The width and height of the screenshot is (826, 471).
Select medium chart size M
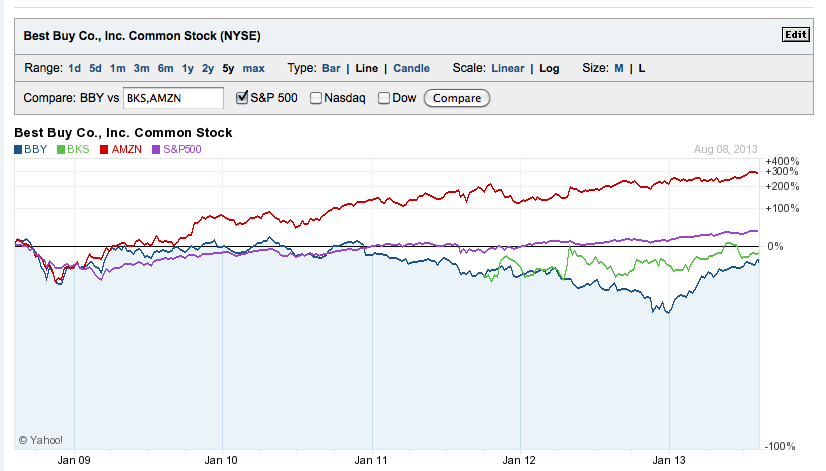[x=618, y=69]
